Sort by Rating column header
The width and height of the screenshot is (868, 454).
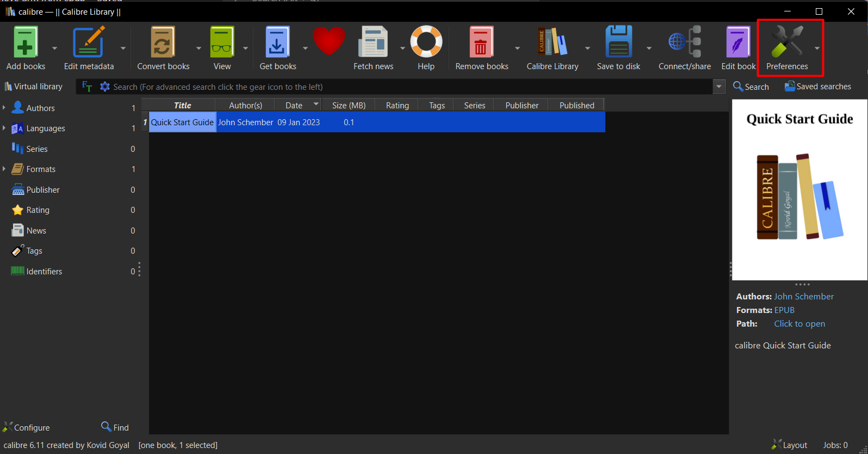pos(397,105)
